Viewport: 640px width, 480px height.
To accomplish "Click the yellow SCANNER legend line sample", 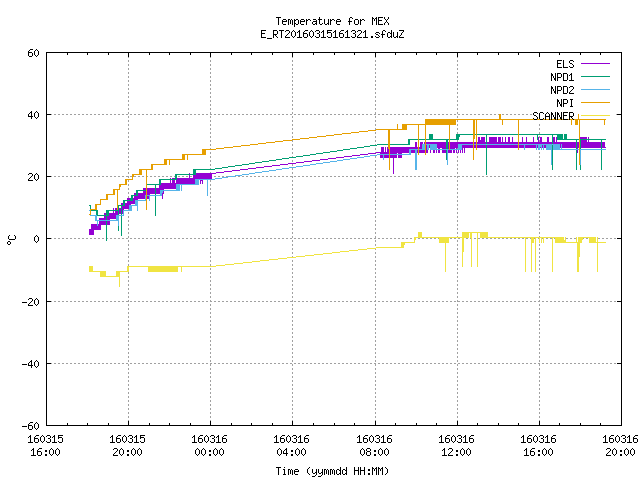I will pos(596,116).
